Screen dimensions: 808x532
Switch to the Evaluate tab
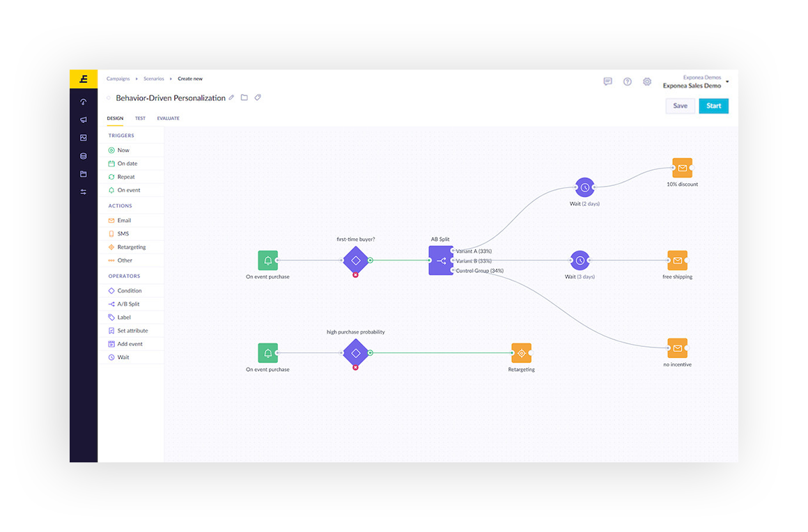pos(168,118)
